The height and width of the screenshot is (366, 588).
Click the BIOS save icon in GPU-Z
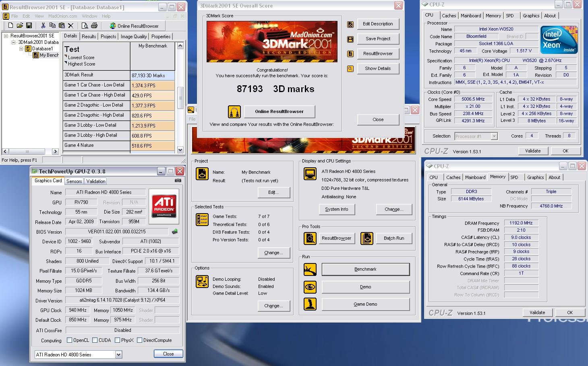[x=175, y=232]
